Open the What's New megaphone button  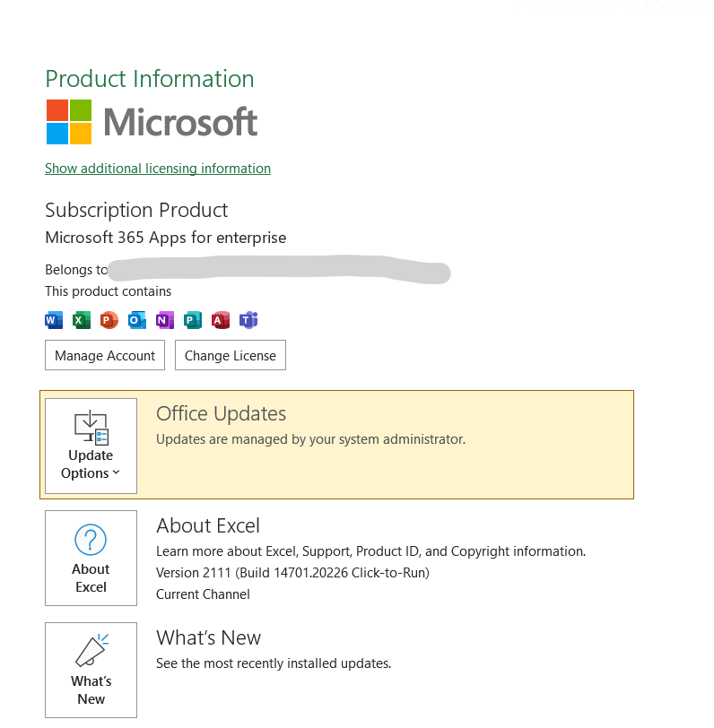pos(91,670)
